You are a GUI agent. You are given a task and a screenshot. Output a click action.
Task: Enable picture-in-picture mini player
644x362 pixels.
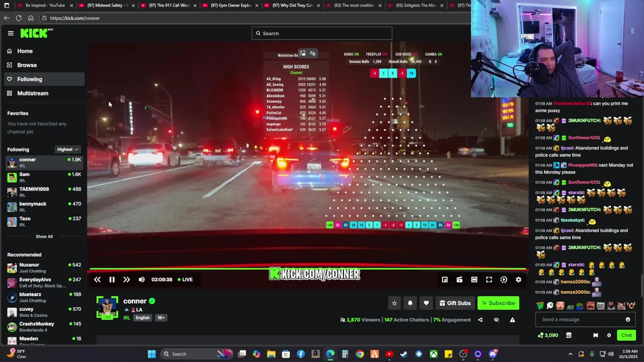click(x=445, y=280)
